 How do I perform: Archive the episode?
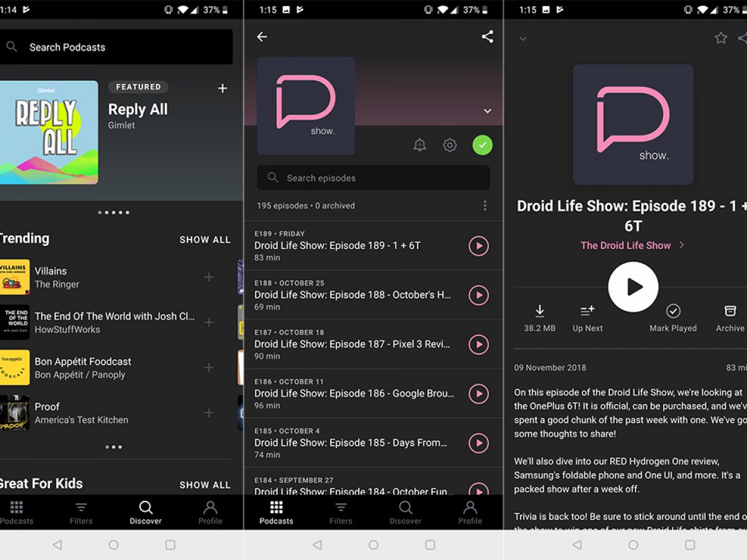730,318
